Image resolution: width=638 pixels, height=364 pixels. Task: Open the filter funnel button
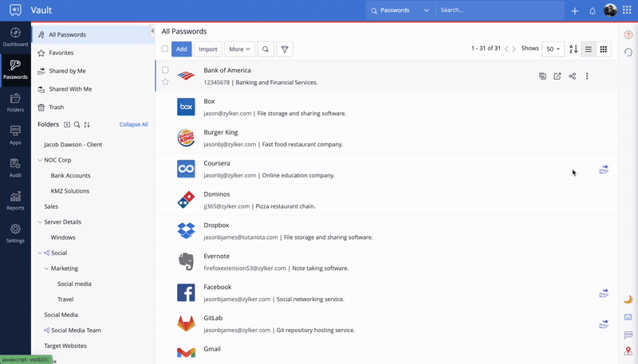coord(285,49)
